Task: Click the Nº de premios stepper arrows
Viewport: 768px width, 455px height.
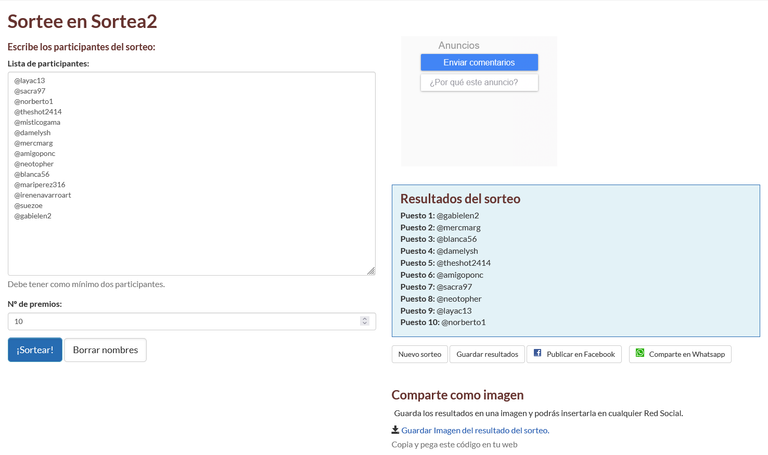Action: tap(364, 321)
